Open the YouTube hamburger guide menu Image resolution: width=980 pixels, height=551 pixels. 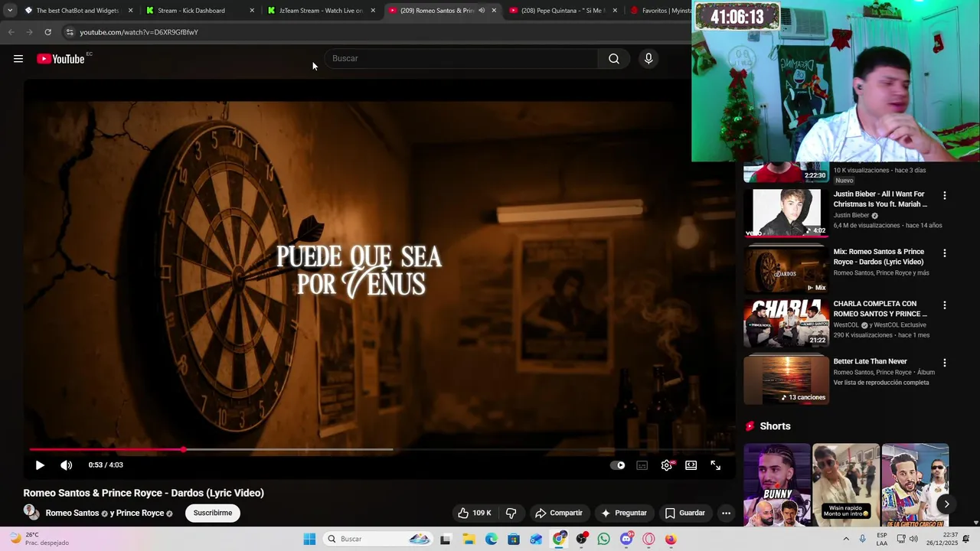(x=18, y=59)
